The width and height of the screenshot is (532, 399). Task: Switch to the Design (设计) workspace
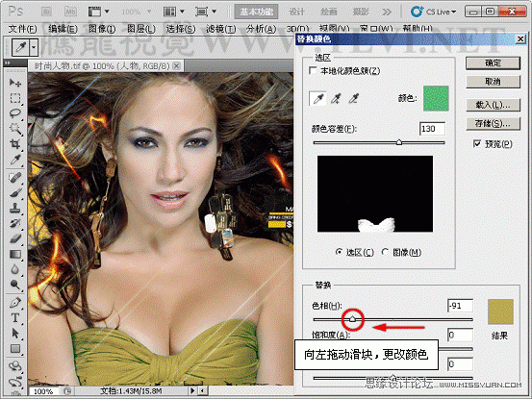(x=297, y=12)
